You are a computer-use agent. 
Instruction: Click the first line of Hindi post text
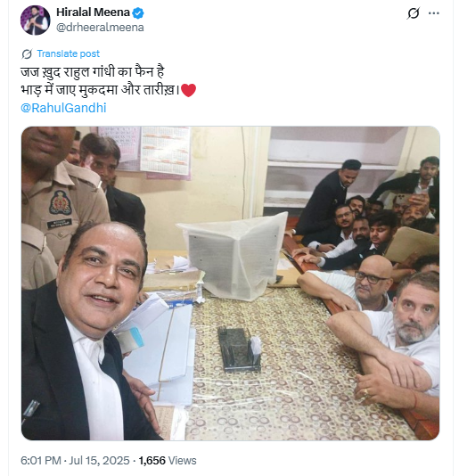pyautogui.click(x=93, y=72)
